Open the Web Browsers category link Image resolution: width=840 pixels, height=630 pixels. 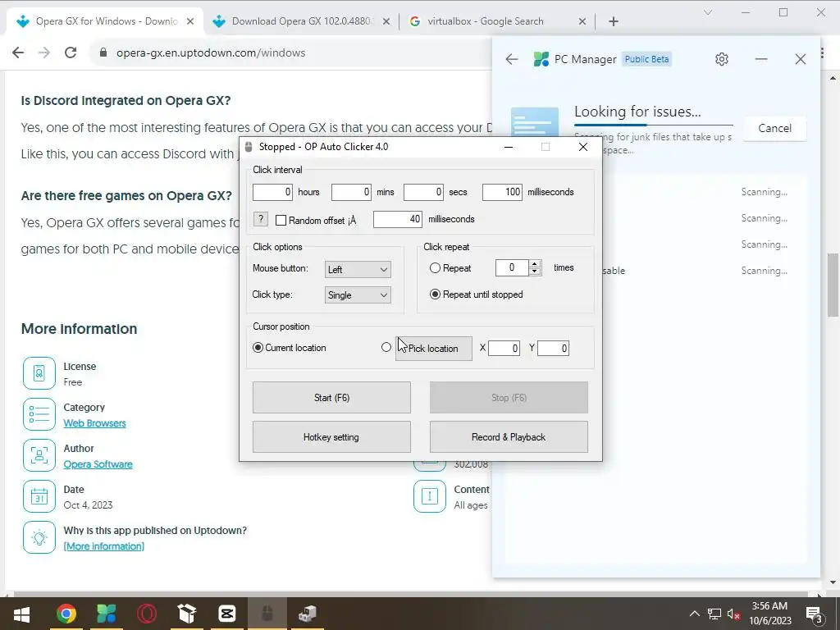pos(95,423)
